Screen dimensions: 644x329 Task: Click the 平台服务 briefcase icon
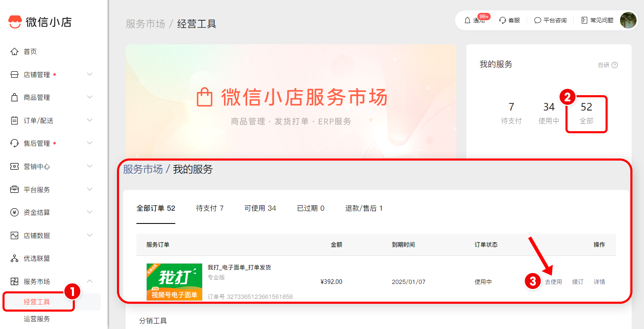(x=14, y=190)
